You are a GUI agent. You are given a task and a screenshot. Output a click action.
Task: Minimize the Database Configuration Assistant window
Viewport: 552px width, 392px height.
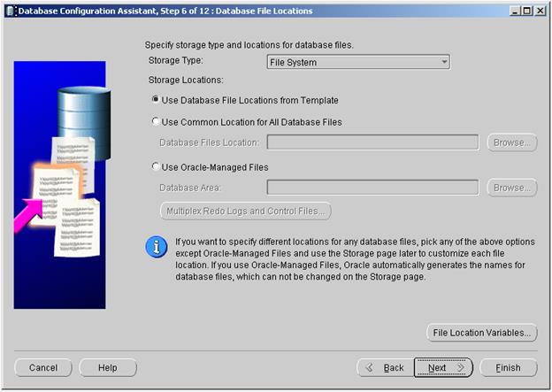(x=515, y=11)
